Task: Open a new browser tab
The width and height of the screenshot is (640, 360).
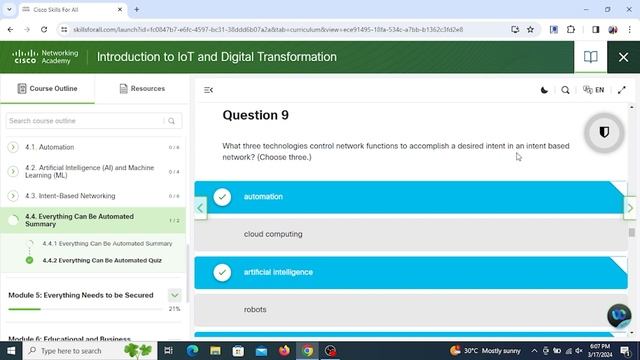Action: (x=137, y=9)
